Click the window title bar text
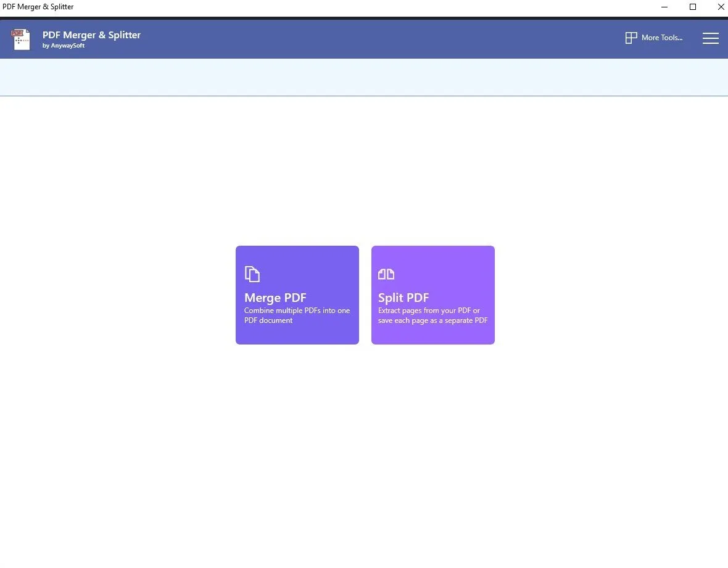The image size is (728, 568). [x=38, y=7]
